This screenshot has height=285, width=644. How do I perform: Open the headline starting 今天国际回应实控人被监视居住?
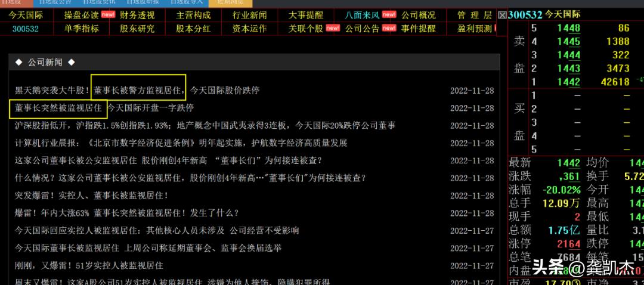[x=156, y=230]
